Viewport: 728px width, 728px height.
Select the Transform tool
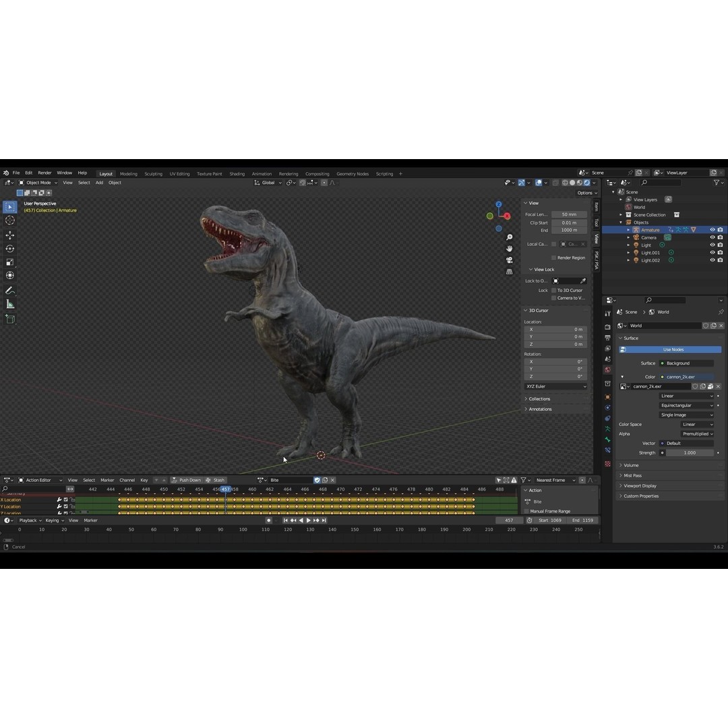[9, 275]
